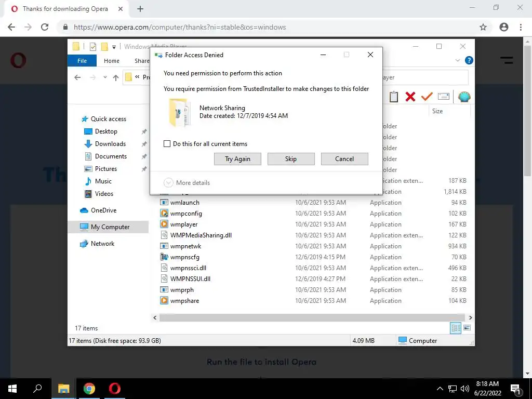
Task: Click the Explorer back arrow
Action: 78,77
